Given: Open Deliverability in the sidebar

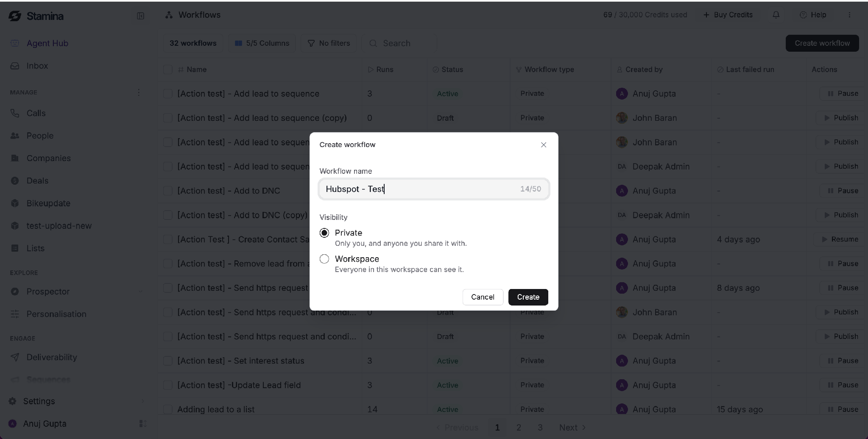Looking at the screenshot, I should [x=52, y=357].
